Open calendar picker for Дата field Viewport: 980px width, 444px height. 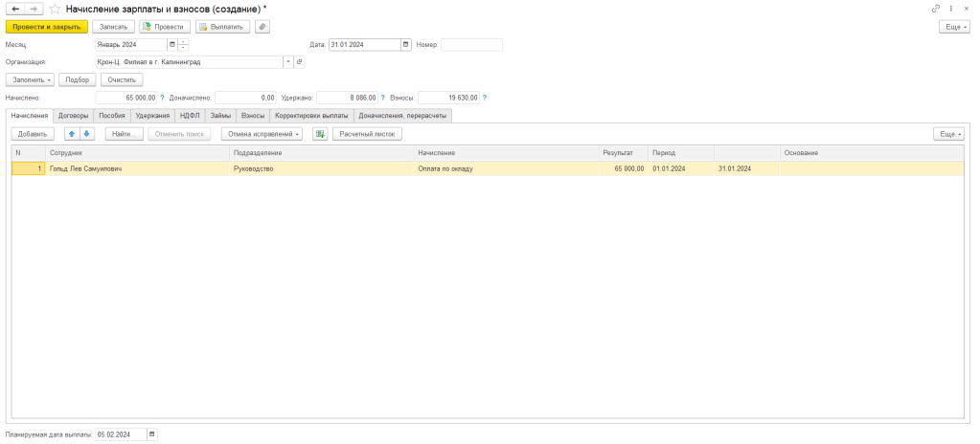[405, 44]
